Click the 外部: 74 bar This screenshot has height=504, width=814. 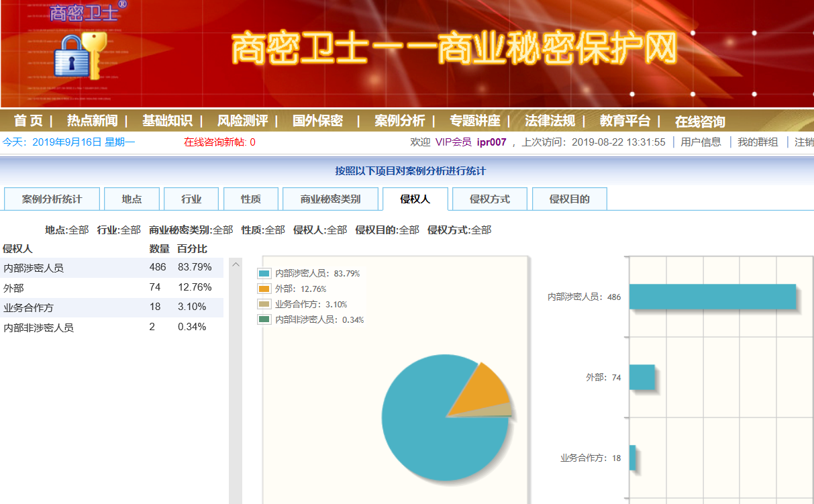coord(642,377)
